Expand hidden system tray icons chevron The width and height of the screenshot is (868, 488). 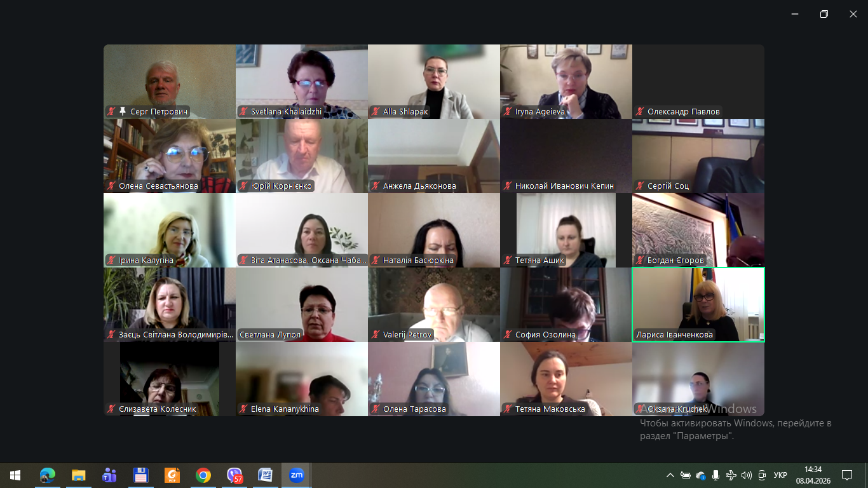coord(670,475)
